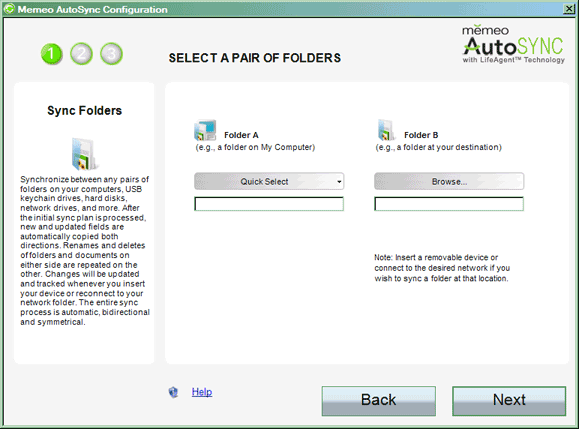Go back with the Back button
Image resolution: width=579 pixels, height=429 pixels.
coord(378,401)
